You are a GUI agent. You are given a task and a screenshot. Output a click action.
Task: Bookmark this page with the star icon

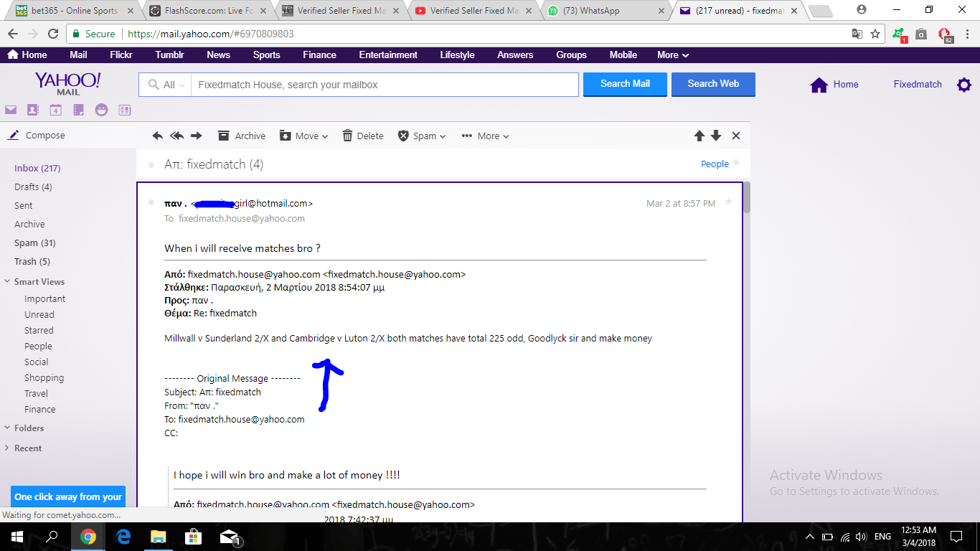[x=875, y=34]
